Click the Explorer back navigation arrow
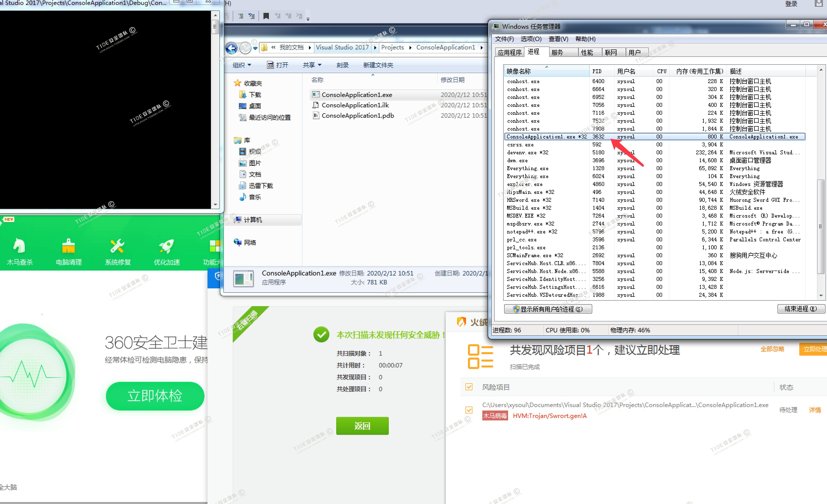The height and width of the screenshot is (504, 827). coord(231,48)
